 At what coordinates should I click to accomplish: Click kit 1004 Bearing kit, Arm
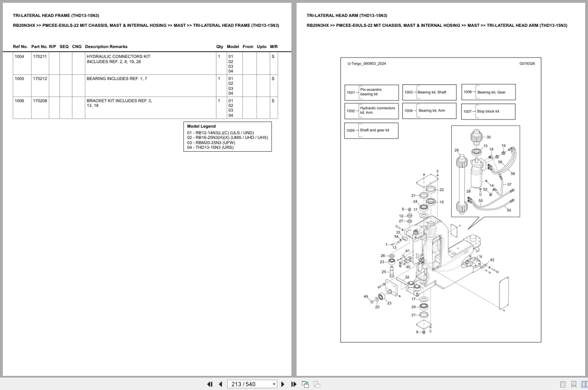pos(429,111)
